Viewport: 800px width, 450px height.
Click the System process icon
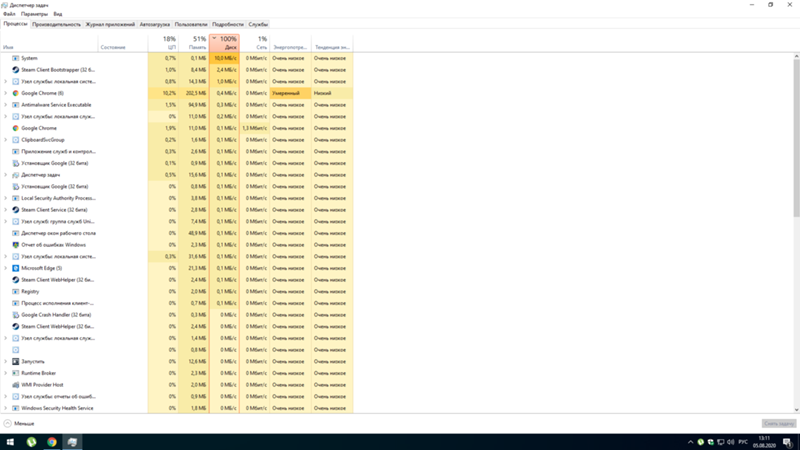16,58
